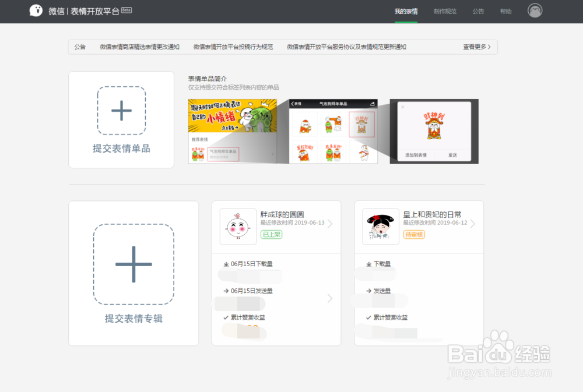Open the 帮助 menu item
The image size is (583, 392).
[x=506, y=11]
